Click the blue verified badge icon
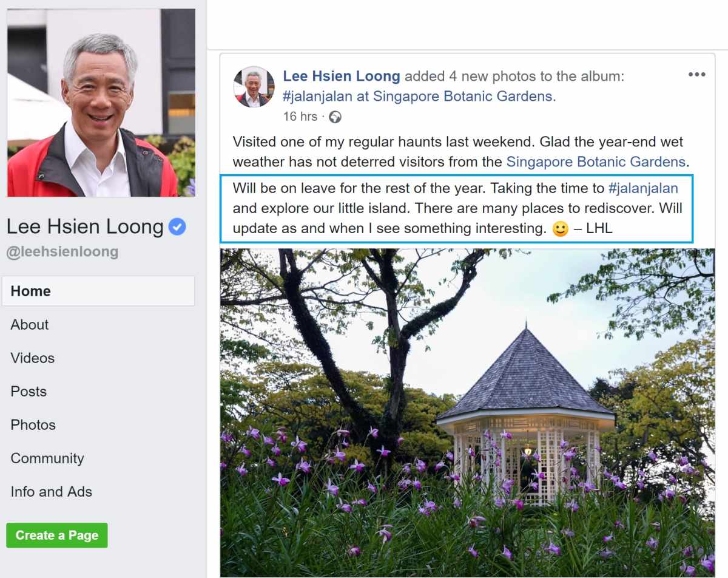The height and width of the screenshot is (578, 728). pyautogui.click(x=177, y=227)
